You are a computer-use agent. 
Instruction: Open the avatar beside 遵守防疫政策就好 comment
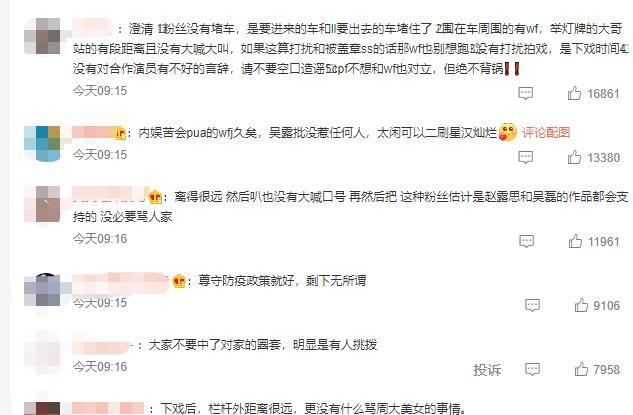click(42, 289)
